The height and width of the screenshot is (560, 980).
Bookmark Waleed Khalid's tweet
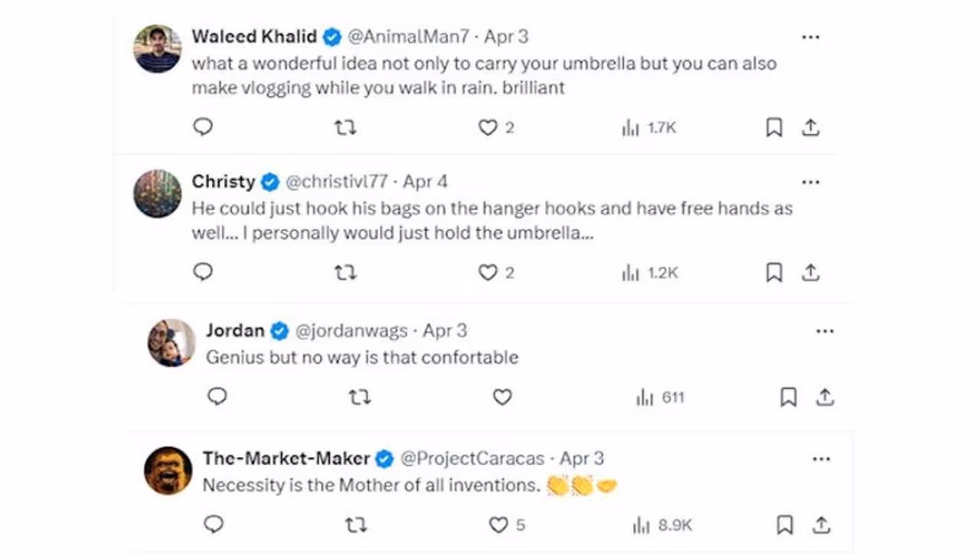(774, 128)
